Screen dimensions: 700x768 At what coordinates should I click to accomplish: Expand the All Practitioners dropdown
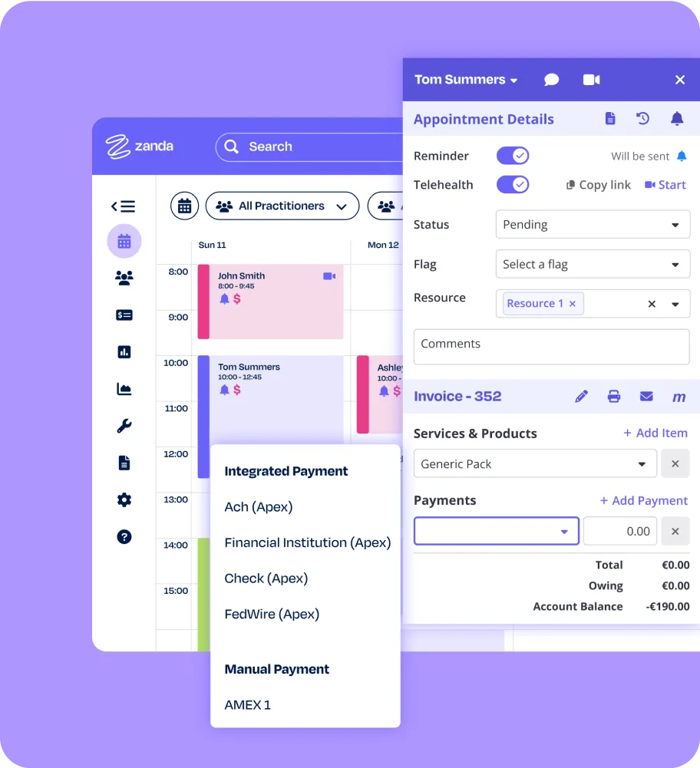[x=282, y=206]
